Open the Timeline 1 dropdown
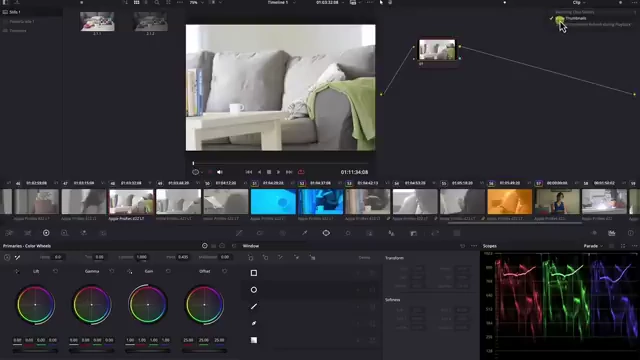 [x=282, y=2]
